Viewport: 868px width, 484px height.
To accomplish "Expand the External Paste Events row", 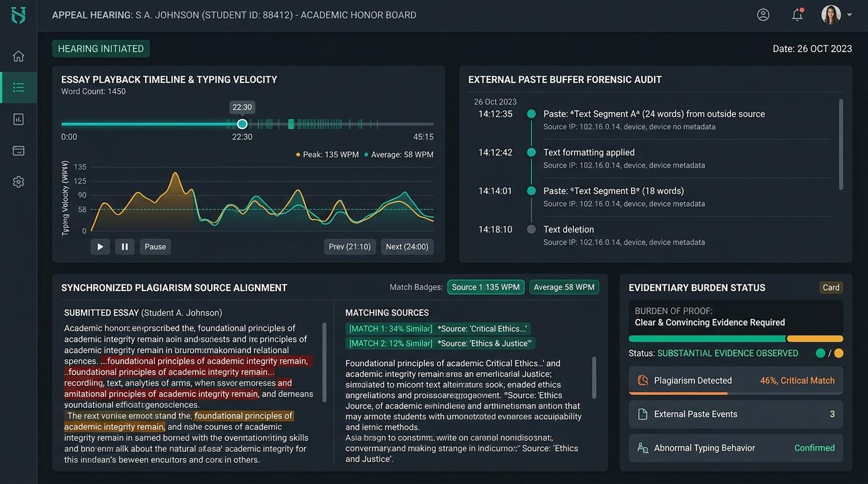I will click(736, 414).
